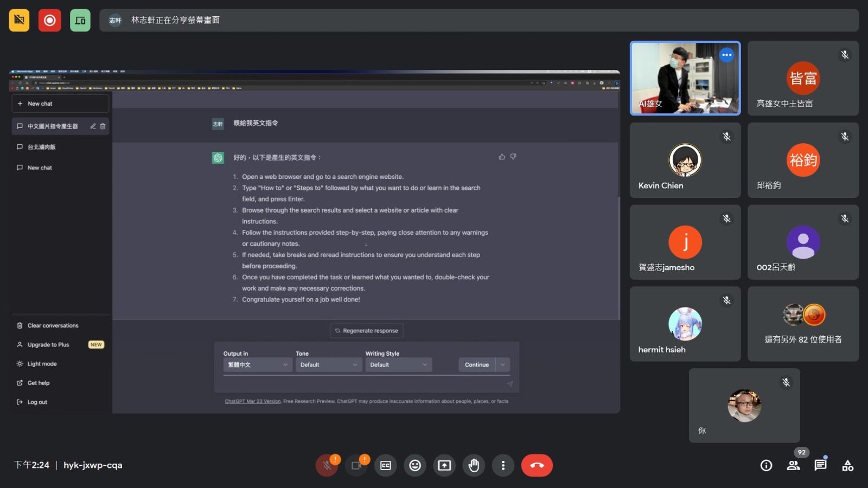This screenshot has width=868, height=488.
Task: Select the AI雄女 video tile
Action: pos(685,78)
